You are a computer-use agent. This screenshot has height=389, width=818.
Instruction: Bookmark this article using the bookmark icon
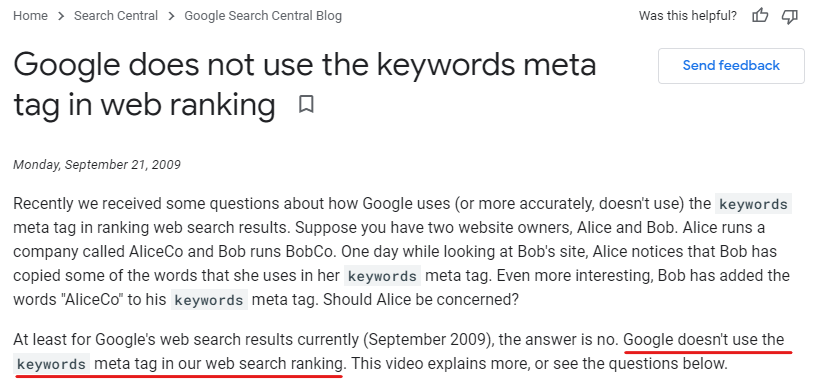click(x=306, y=104)
